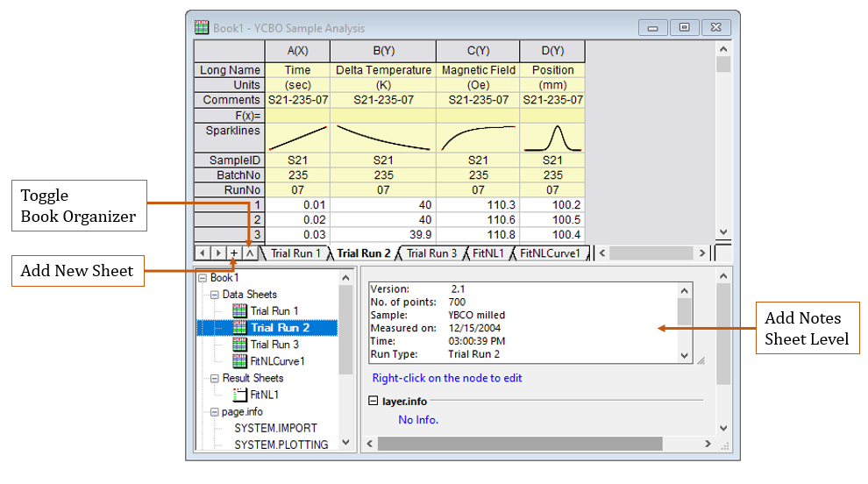This screenshot has width=868, height=484.
Task: Collapse the Book1 root tree node
Action: pos(203,278)
